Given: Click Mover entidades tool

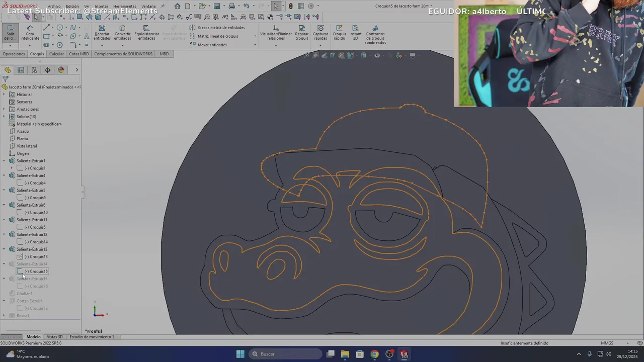Looking at the screenshot, I should coord(208,45).
